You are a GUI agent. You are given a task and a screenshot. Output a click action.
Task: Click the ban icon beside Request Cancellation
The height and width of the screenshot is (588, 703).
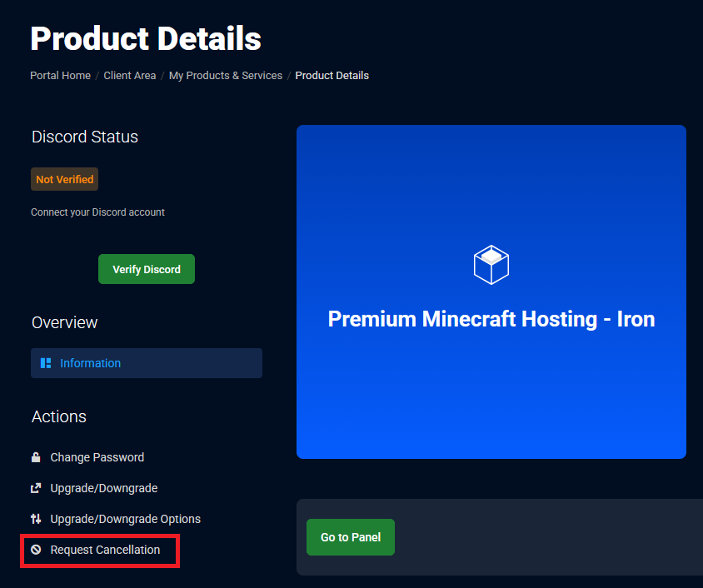click(x=36, y=550)
